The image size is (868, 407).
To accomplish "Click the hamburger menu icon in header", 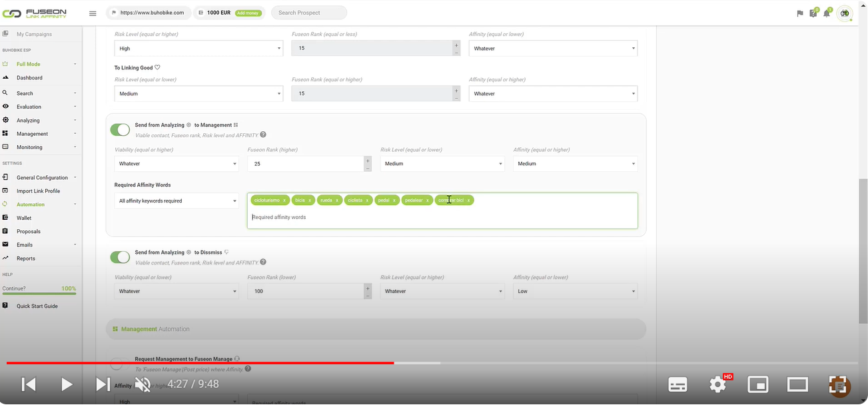I will pyautogui.click(x=93, y=13).
